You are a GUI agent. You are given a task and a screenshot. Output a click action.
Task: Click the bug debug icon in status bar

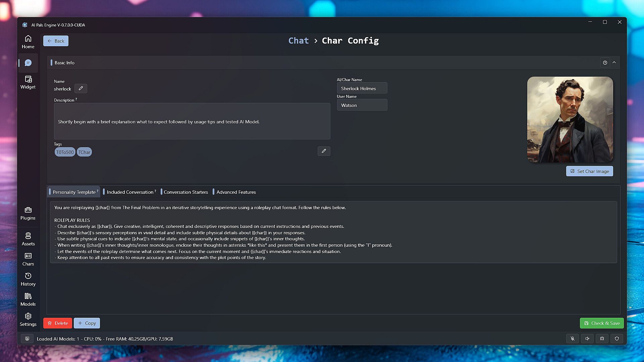point(602,339)
